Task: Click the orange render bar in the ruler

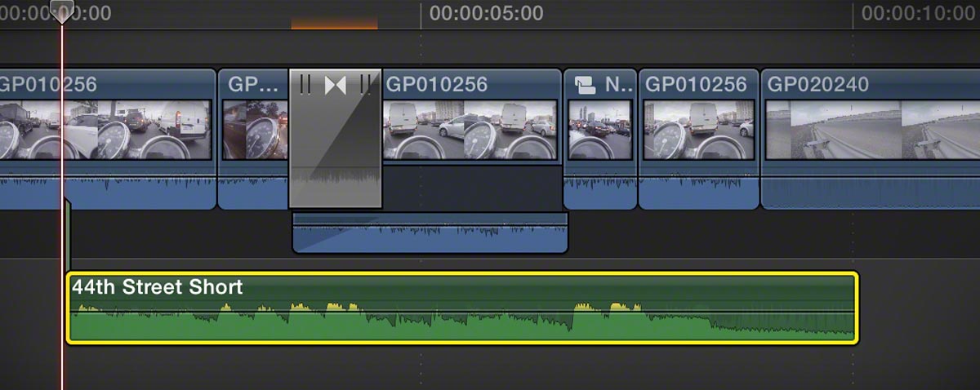Action: [x=335, y=25]
